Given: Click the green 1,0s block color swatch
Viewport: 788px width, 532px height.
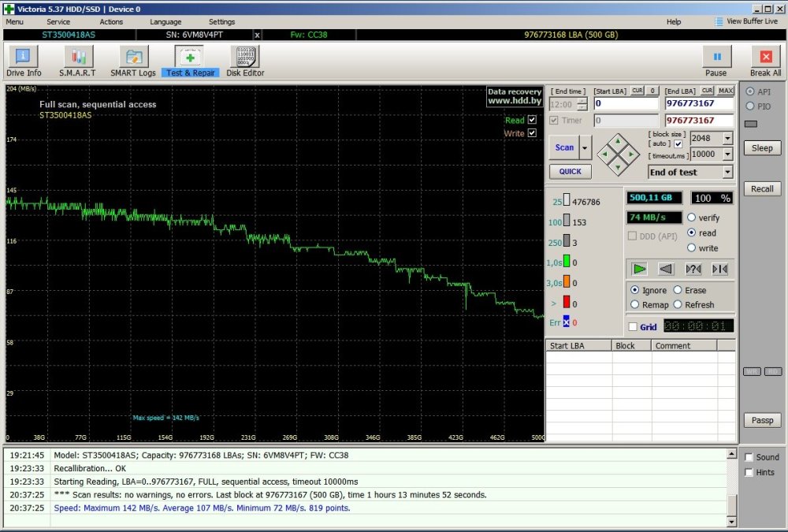Looking at the screenshot, I should point(566,262).
